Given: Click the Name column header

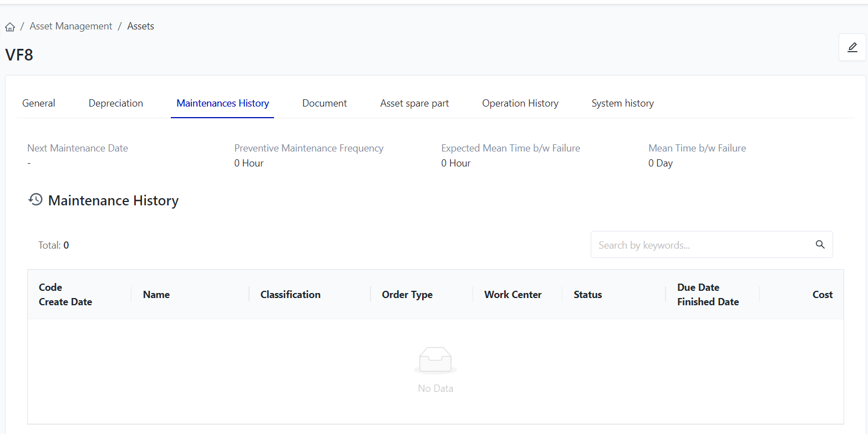Looking at the screenshot, I should click(x=156, y=295).
